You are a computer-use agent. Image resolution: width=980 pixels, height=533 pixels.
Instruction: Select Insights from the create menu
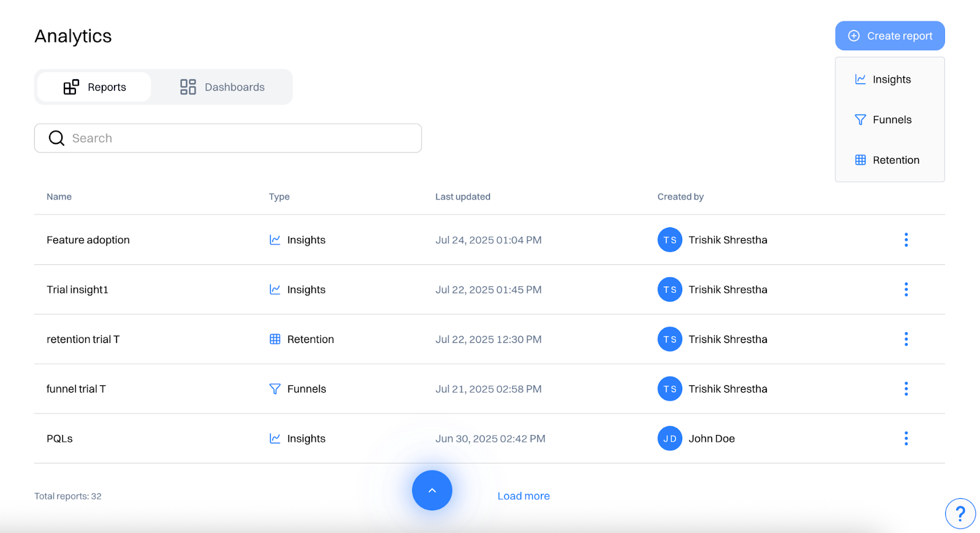(889, 80)
